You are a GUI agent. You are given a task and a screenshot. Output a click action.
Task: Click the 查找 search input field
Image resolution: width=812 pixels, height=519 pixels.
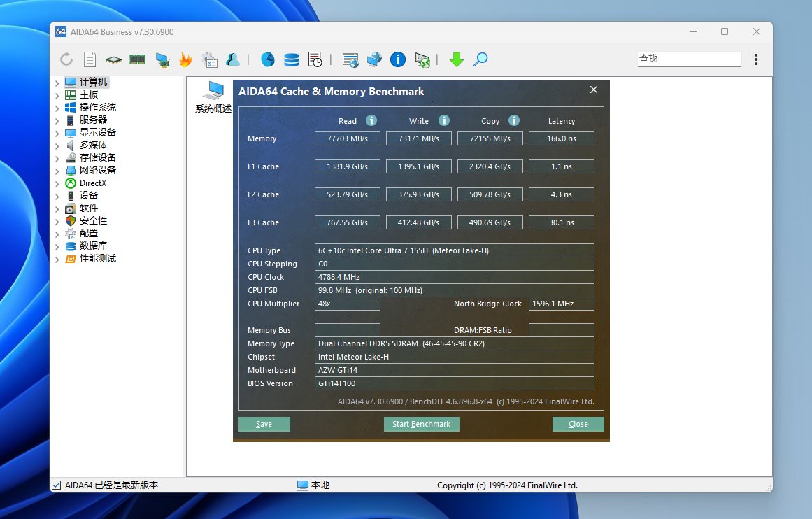point(688,59)
